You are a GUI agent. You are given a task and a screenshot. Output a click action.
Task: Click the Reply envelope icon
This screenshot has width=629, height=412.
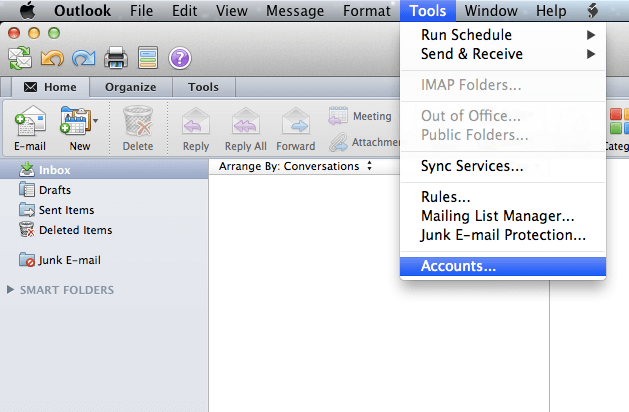196,128
